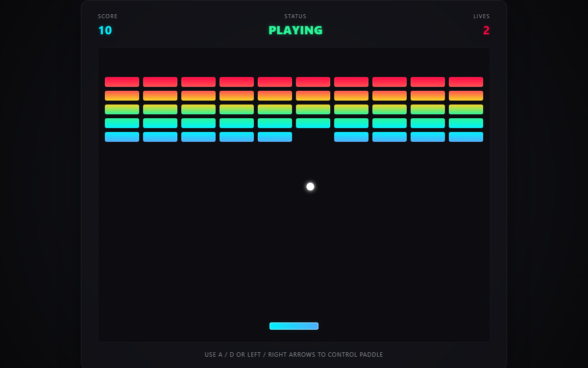Viewport: 588px width, 368px height.
Task: Click the rightmost green brick
Action: pyautogui.click(x=466, y=109)
